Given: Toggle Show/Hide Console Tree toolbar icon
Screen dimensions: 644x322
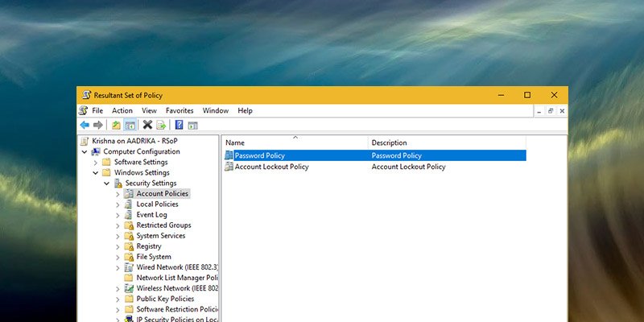Looking at the screenshot, I should click(130, 125).
